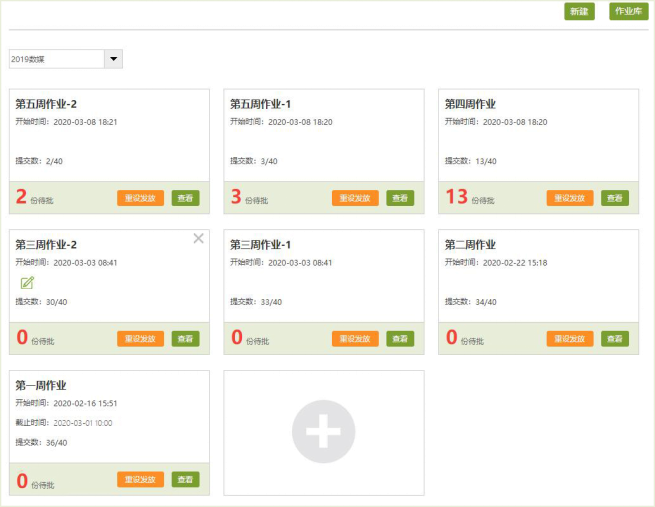Click the edit pencil icon on 第三周作业-2
The height and width of the screenshot is (507, 655).
click(28, 282)
